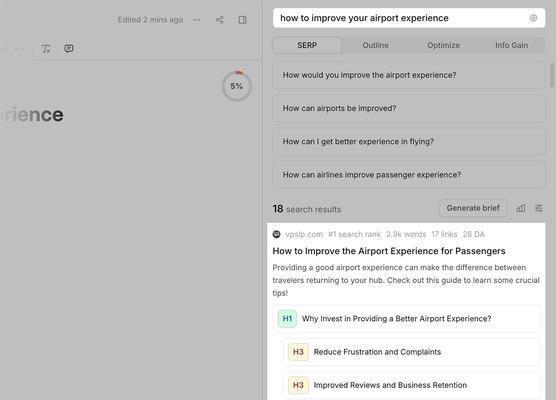Open the Info Gain tab

(x=511, y=45)
